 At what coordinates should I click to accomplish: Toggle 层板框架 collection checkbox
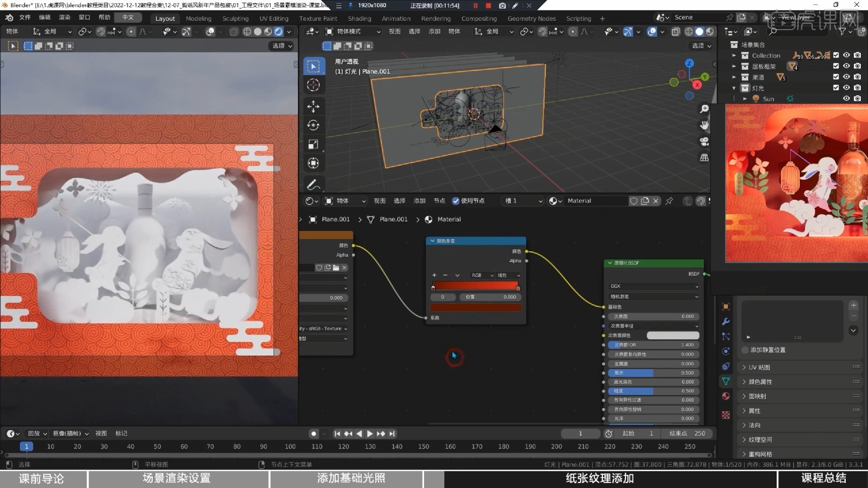point(836,66)
